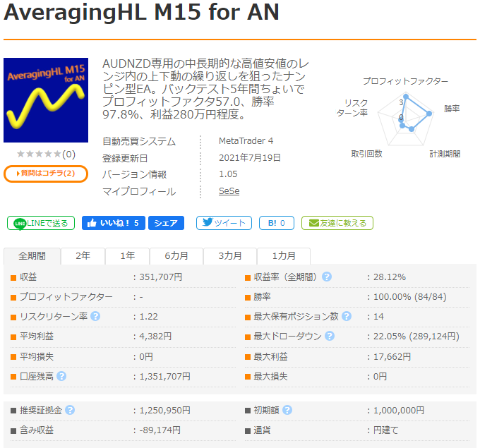The height and width of the screenshot is (448, 480).
Task: Click the Facebook シェア button
Action: [166, 223]
